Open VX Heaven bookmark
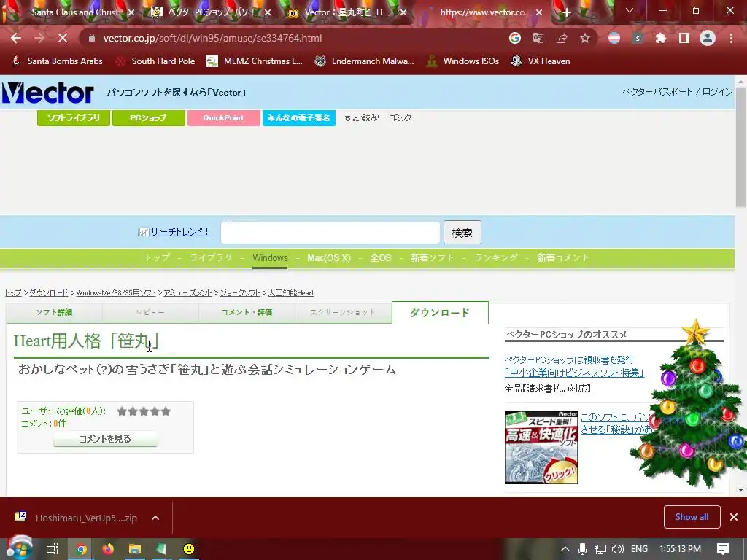 [541, 61]
